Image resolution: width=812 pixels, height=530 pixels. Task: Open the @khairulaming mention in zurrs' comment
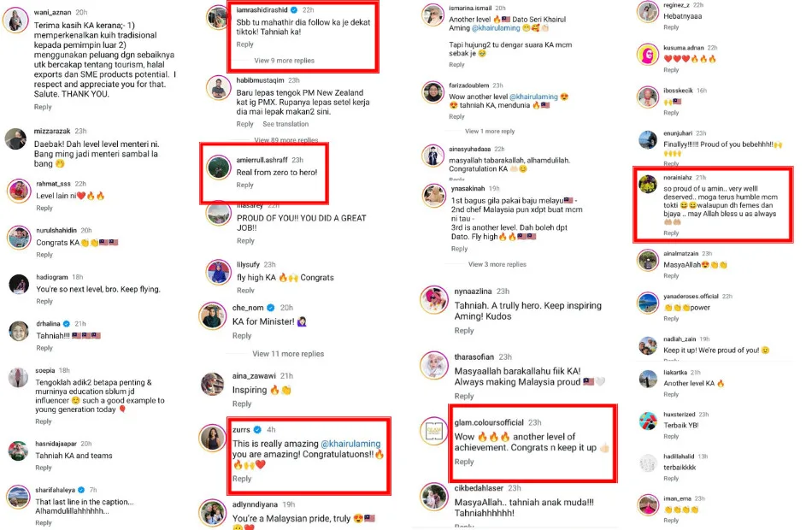(x=350, y=444)
